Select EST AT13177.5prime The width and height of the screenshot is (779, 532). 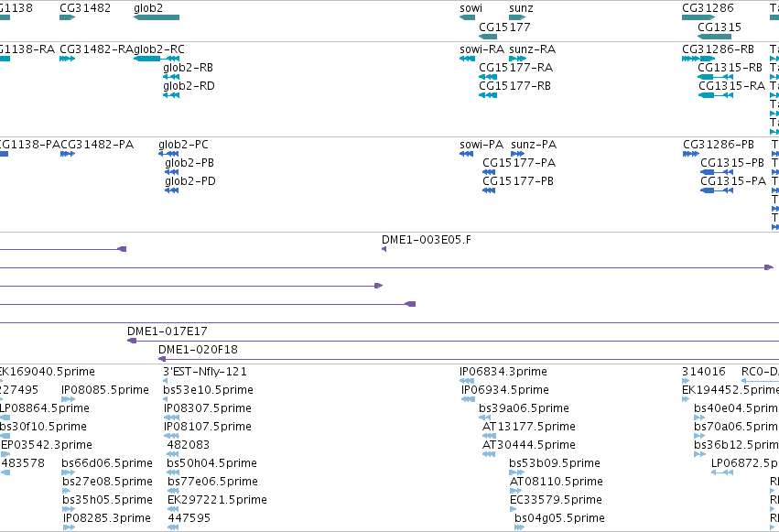(489, 436)
